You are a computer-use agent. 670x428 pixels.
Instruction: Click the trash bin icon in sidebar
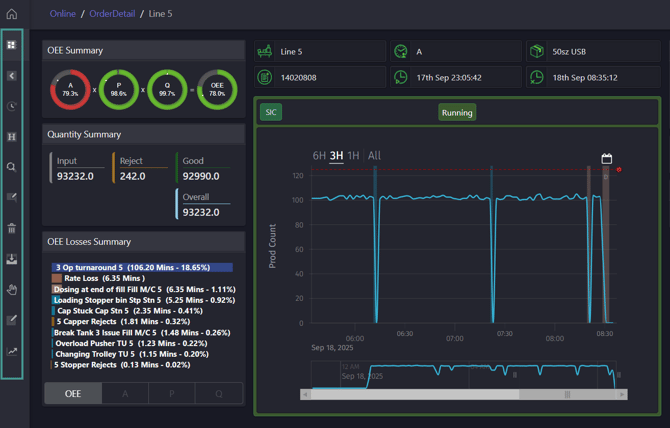(12, 229)
